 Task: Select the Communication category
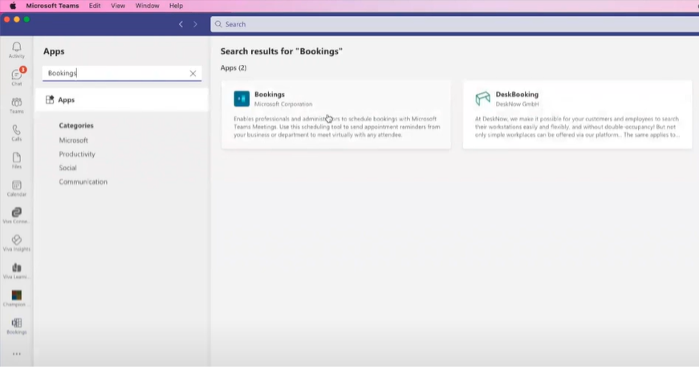(83, 182)
